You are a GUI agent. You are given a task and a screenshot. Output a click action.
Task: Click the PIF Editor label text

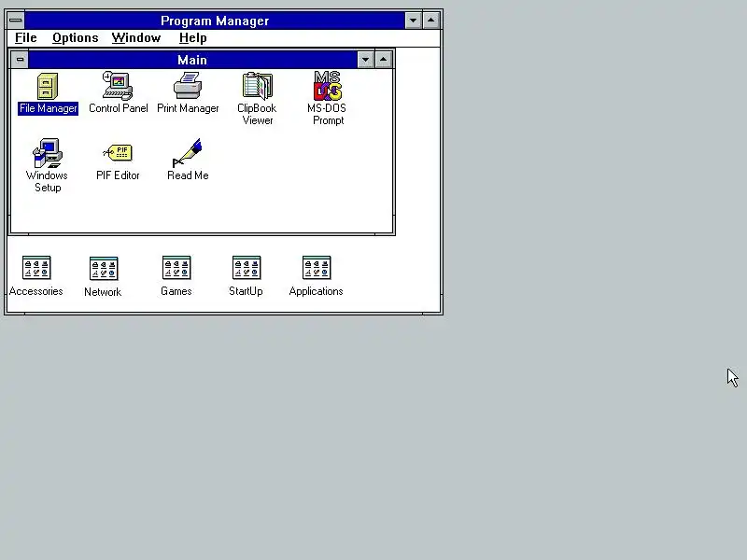coord(118,175)
